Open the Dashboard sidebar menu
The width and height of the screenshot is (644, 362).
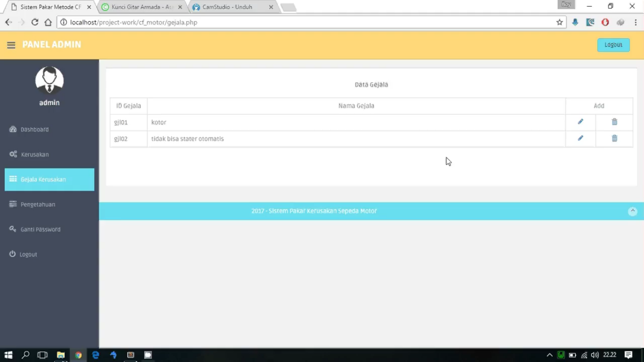[x=34, y=130]
